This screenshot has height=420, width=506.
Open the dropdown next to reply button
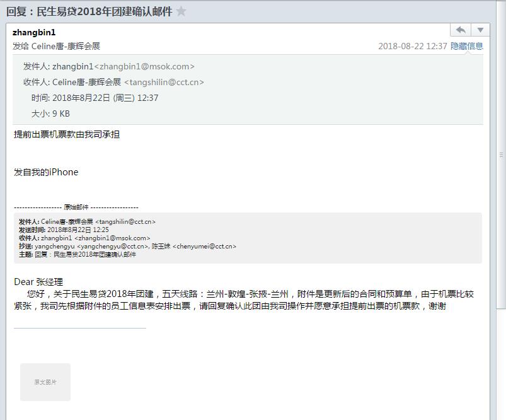(x=480, y=30)
